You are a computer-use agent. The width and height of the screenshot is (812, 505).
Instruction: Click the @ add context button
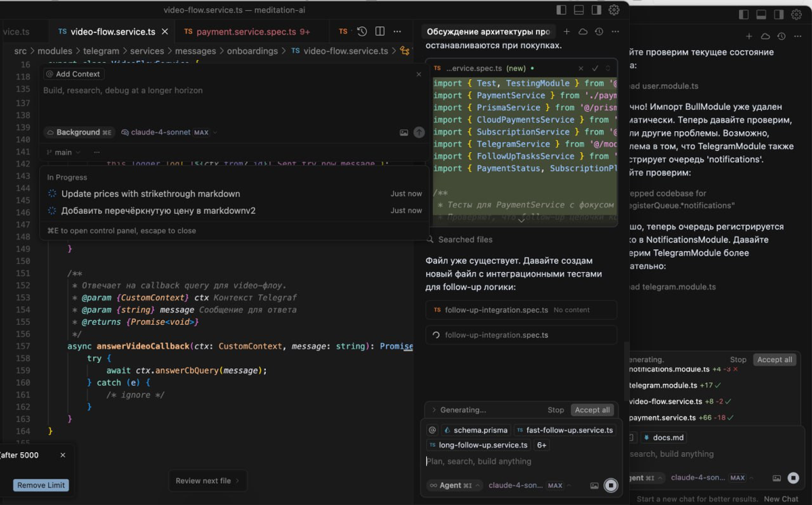pos(433,430)
